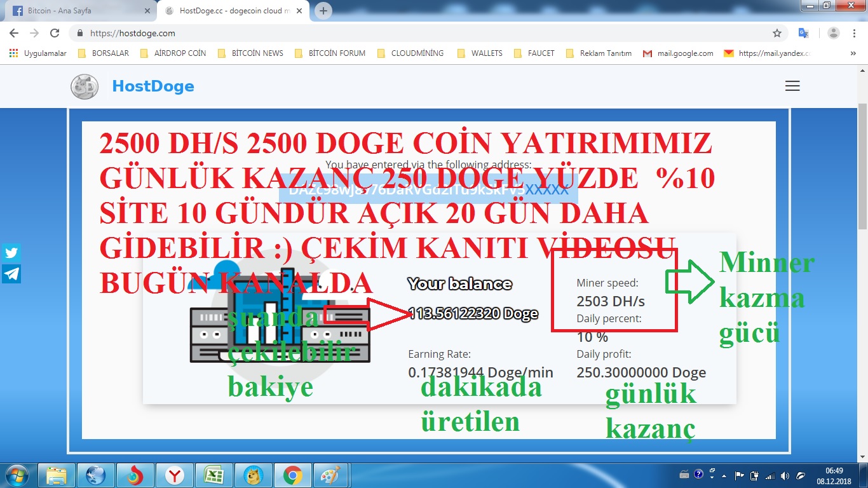Open the help icon in the tray
Screen dimensions: 868x488
coord(698,474)
